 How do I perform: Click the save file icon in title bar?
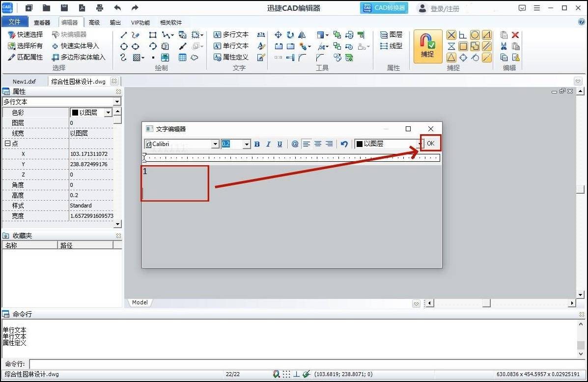click(x=64, y=8)
